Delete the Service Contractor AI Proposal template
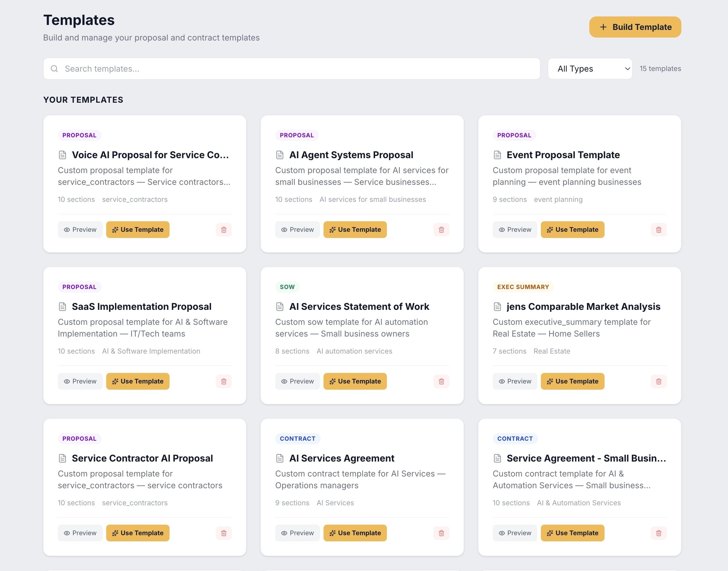The image size is (728, 571). click(x=224, y=533)
